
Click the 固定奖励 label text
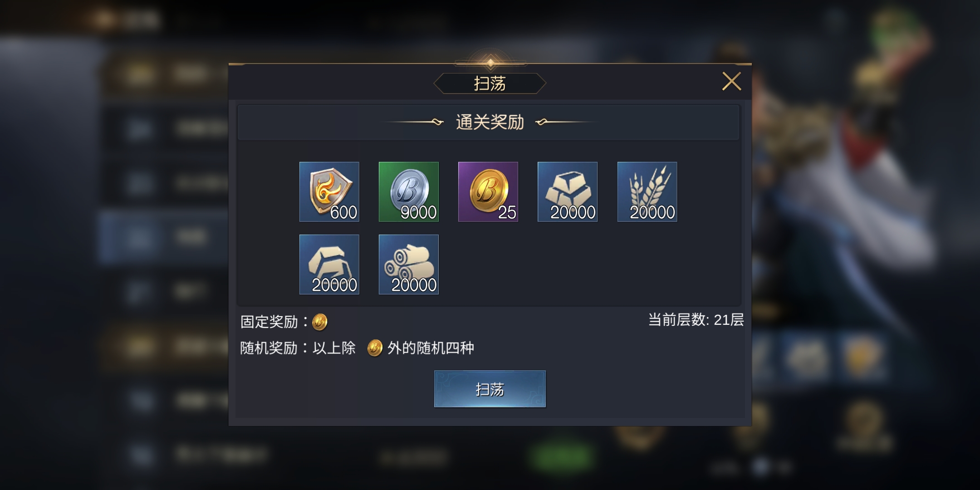coord(269,322)
